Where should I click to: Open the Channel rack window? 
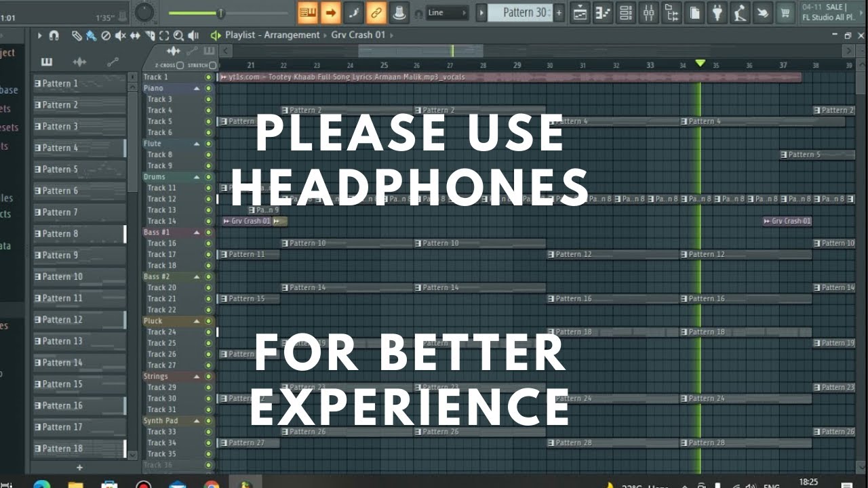pyautogui.click(x=625, y=12)
